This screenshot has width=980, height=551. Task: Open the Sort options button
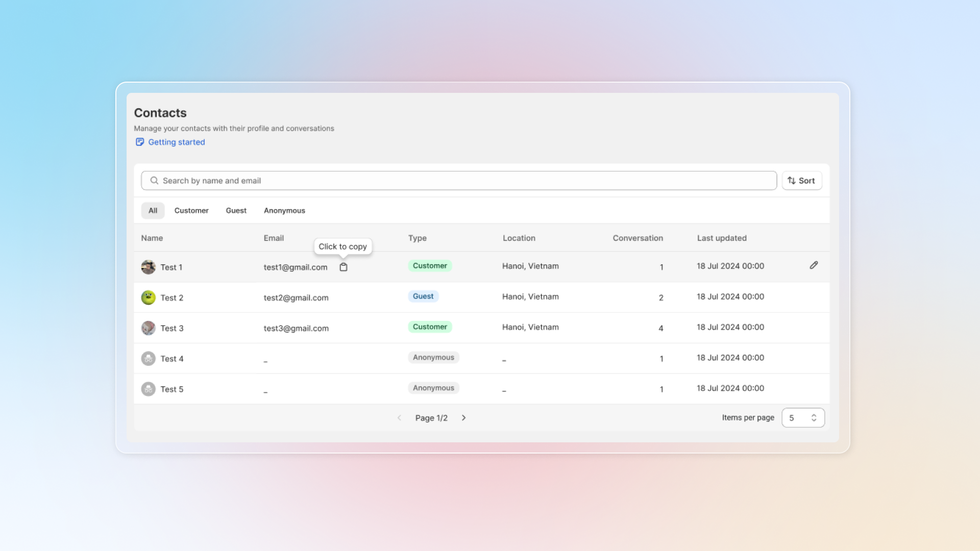coord(801,181)
